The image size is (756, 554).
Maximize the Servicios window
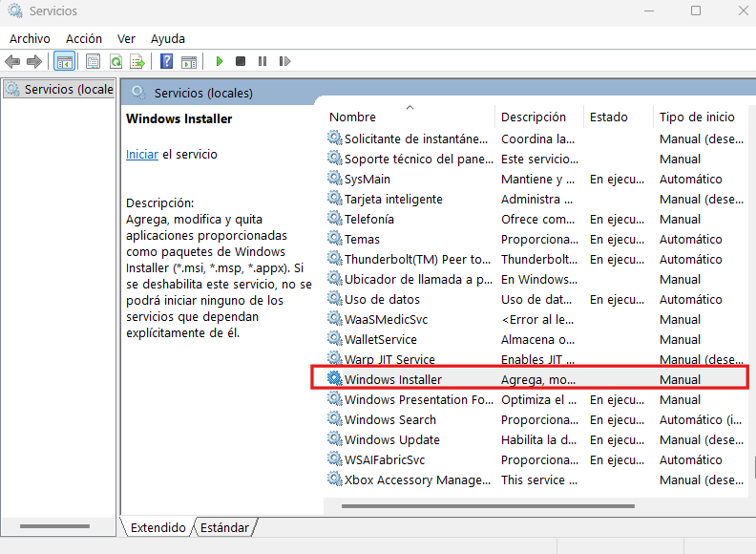click(695, 11)
